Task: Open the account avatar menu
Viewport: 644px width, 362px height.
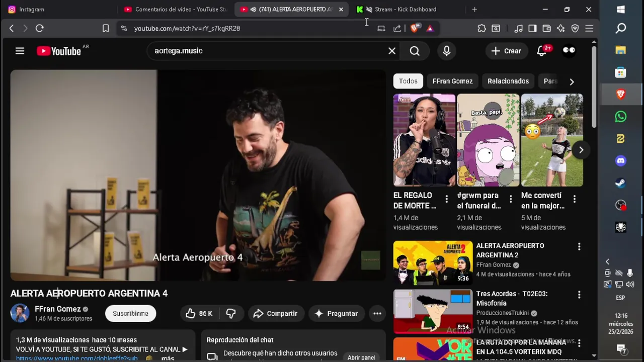Action: 569,51
